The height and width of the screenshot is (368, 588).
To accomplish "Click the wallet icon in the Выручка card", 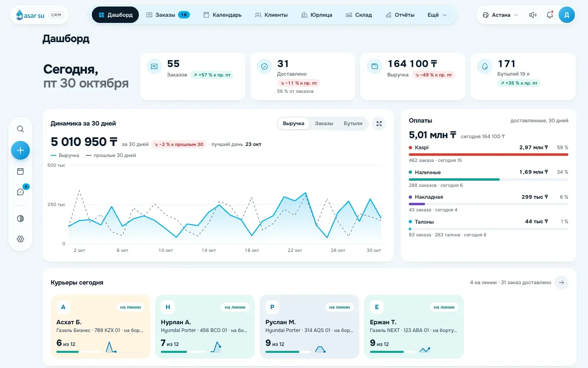I will point(374,66).
